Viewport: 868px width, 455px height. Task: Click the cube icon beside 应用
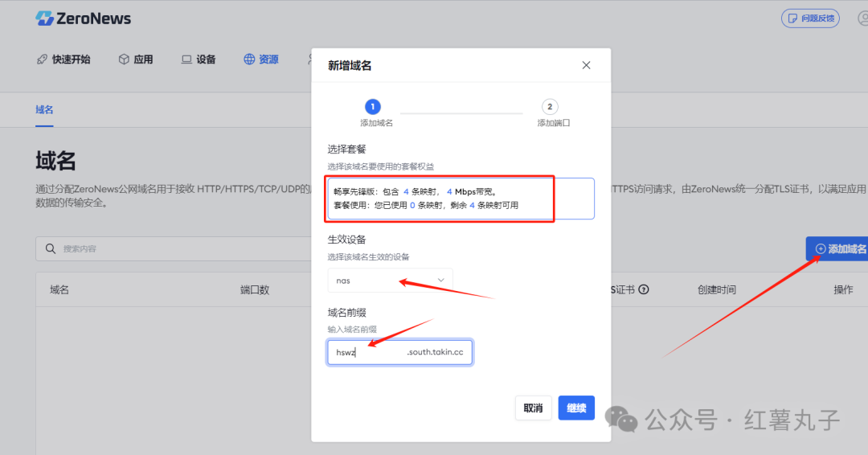pyautogui.click(x=124, y=59)
